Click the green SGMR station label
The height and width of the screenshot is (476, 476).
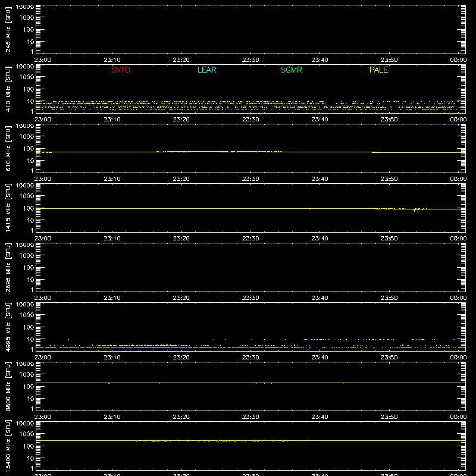pos(291,70)
